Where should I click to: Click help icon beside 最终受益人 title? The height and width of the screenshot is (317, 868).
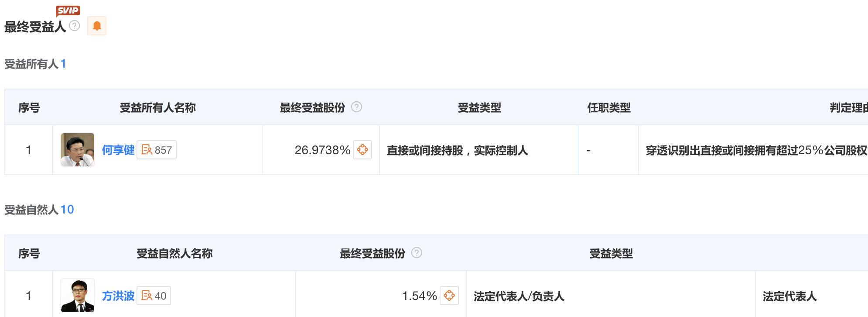pyautogui.click(x=75, y=26)
